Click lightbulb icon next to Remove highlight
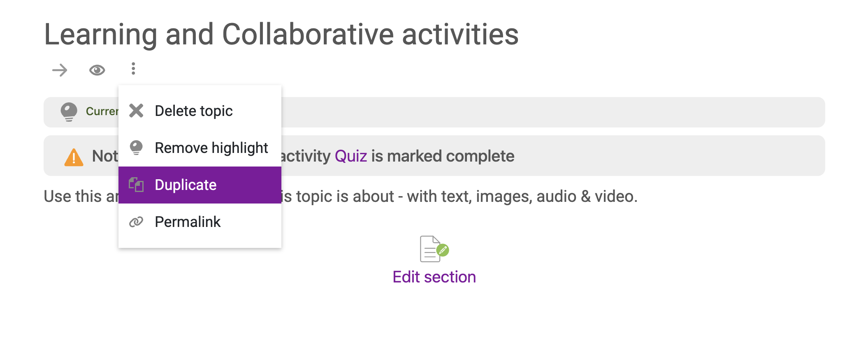The height and width of the screenshot is (347, 868). 136,148
